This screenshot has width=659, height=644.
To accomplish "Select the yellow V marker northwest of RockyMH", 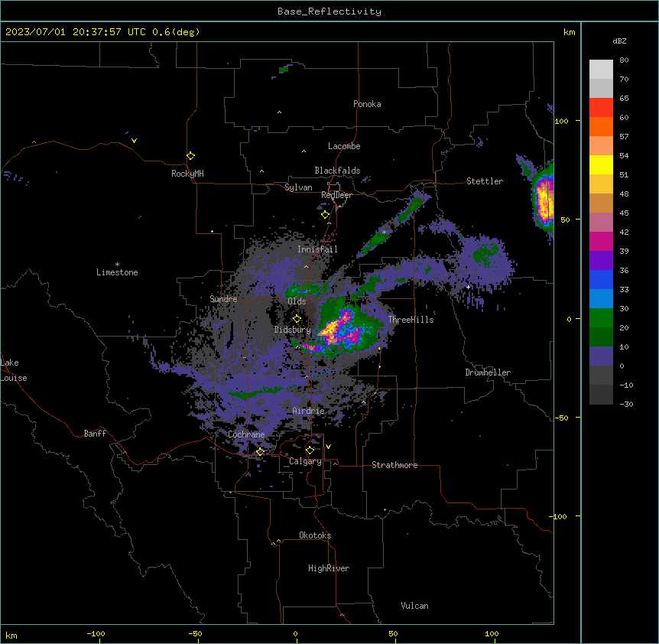I will click(x=134, y=141).
